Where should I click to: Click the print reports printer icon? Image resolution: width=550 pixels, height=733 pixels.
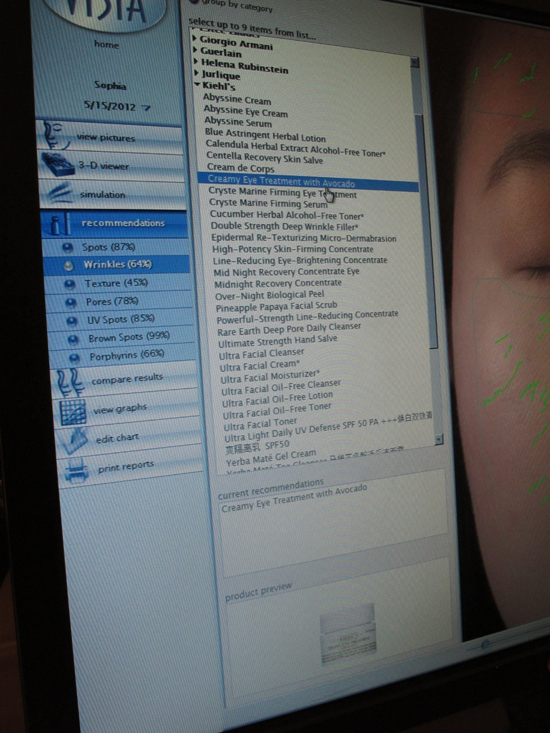pyautogui.click(x=78, y=469)
